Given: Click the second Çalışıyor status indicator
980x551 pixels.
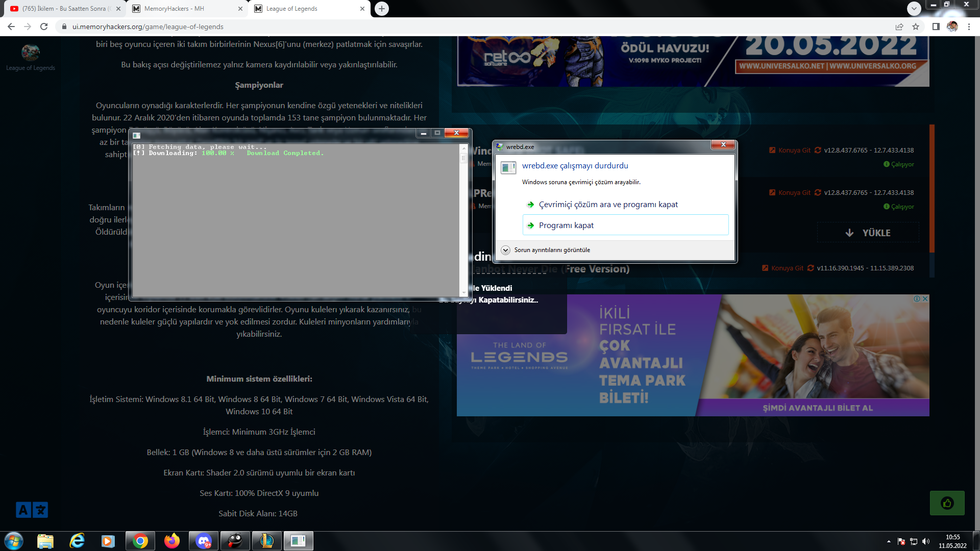Looking at the screenshot, I should coord(898,207).
